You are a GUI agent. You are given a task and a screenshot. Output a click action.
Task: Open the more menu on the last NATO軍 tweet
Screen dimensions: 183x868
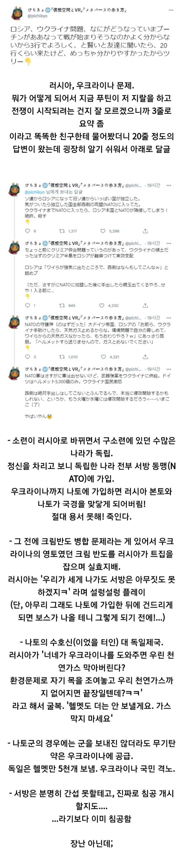tap(169, 369)
